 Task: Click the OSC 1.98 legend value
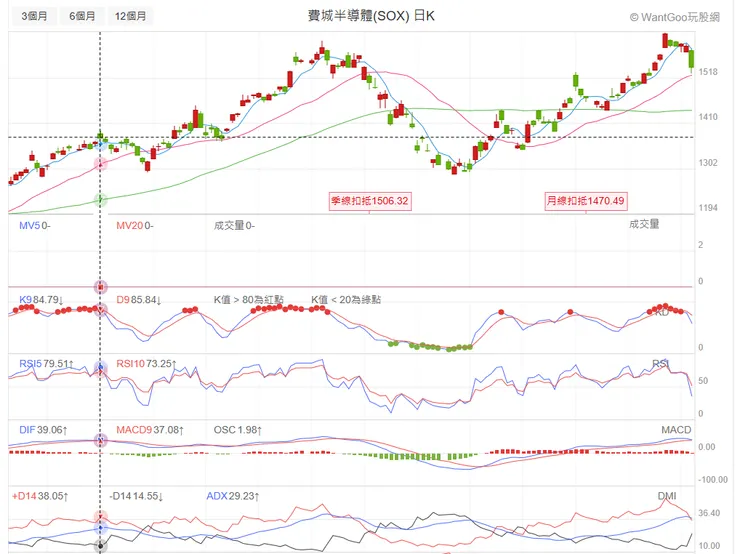[x=237, y=430]
